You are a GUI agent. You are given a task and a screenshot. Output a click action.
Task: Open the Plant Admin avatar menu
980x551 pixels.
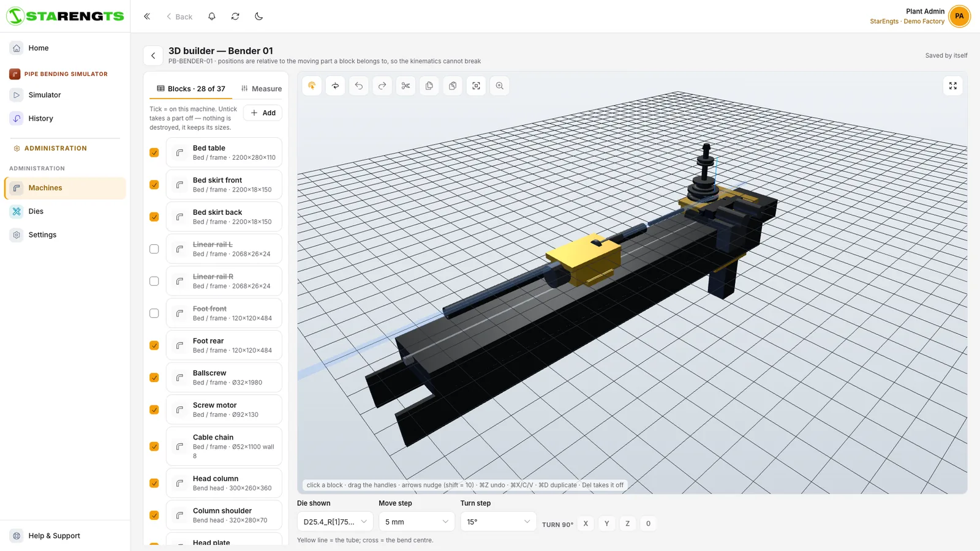click(959, 17)
